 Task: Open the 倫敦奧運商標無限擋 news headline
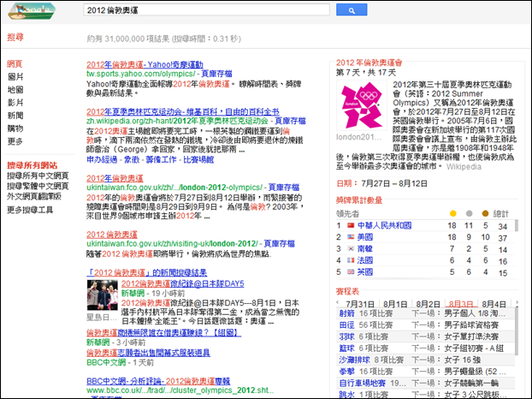point(164,333)
